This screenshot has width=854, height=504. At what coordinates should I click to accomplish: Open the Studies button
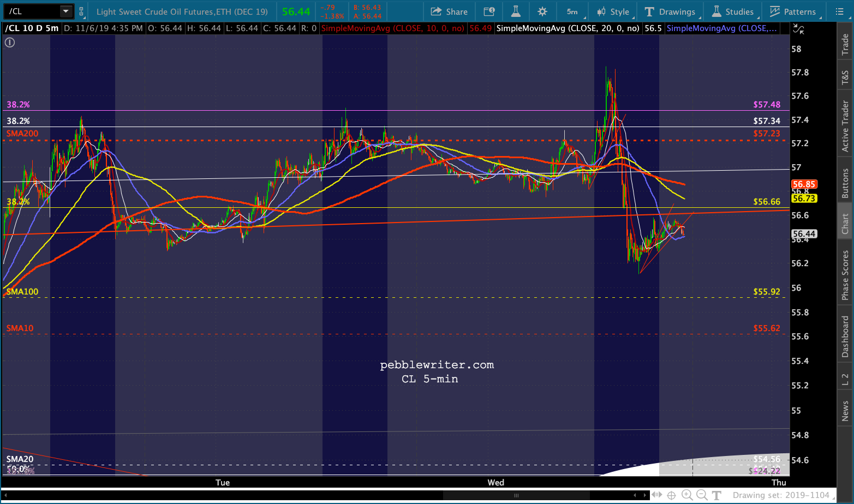[x=733, y=11]
